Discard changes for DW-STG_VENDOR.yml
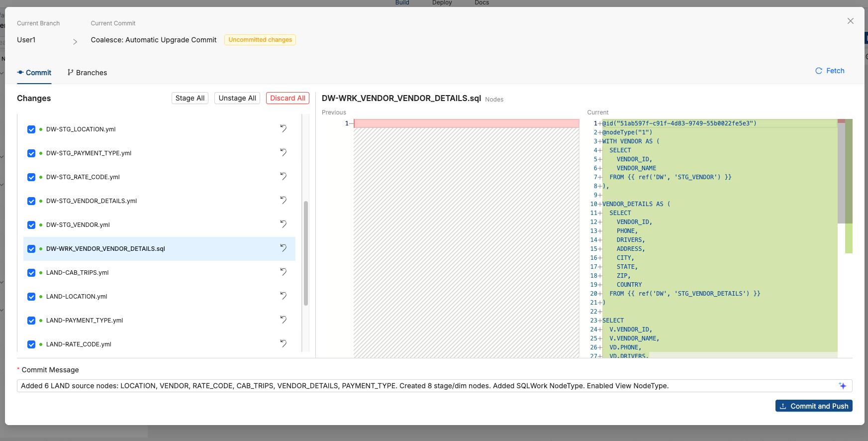Screen dimensions: 868x441 [283, 224]
